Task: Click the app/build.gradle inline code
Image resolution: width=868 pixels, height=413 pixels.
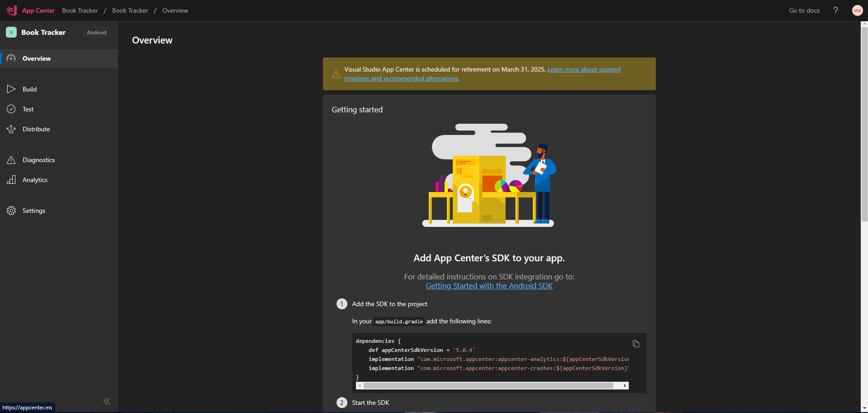Action: pyautogui.click(x=399, y=322)
